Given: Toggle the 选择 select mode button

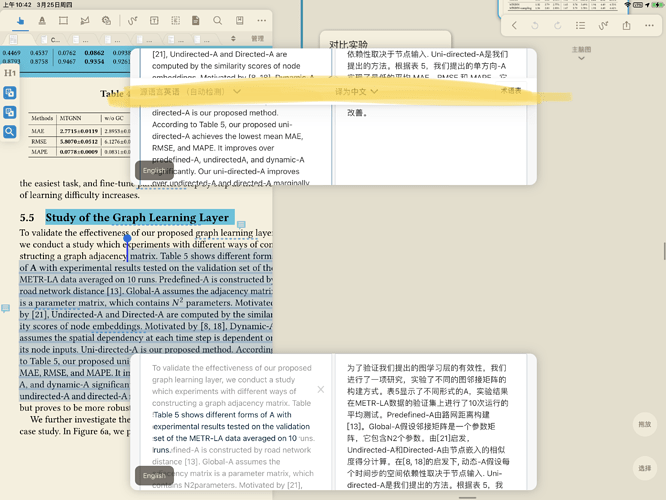Looking at the screenshot, I should 645,468.
